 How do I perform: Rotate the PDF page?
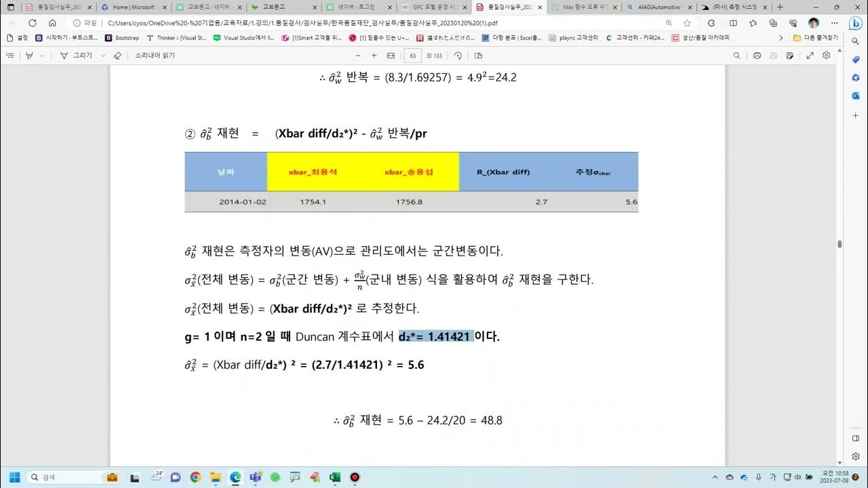pos(458,56)
